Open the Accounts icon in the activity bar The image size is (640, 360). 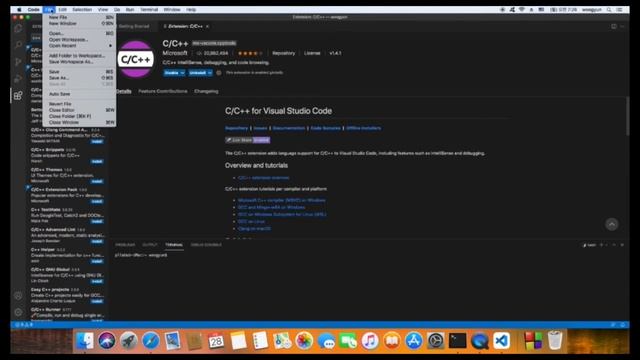[18, 296]
